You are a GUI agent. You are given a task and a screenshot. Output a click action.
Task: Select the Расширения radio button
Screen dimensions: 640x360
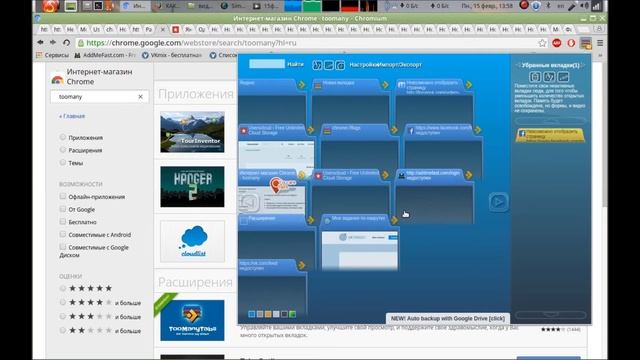click(62, 150)
